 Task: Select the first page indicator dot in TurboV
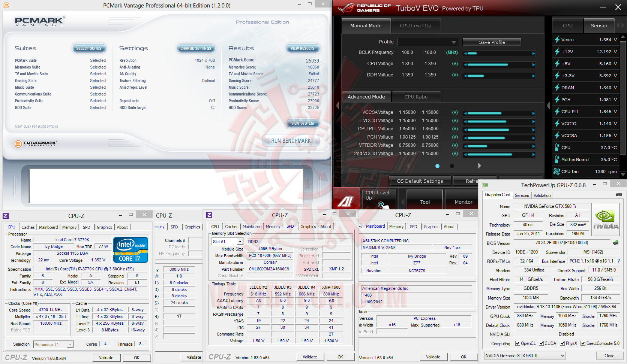click(x=437, y=166)
